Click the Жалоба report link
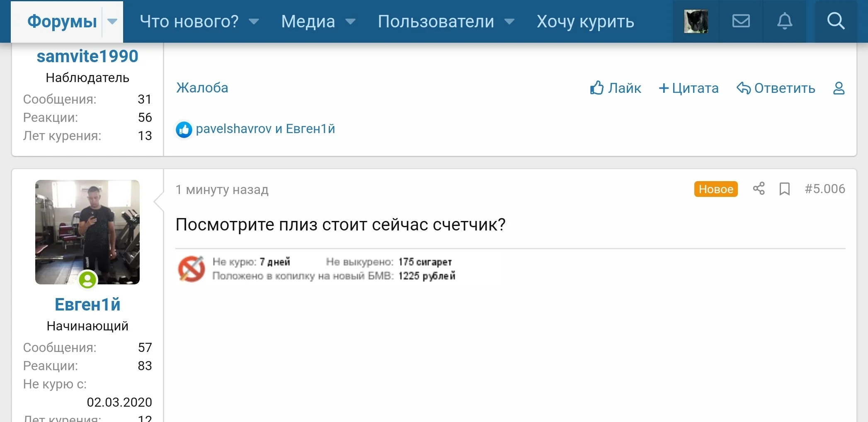 tap(202, 88)
